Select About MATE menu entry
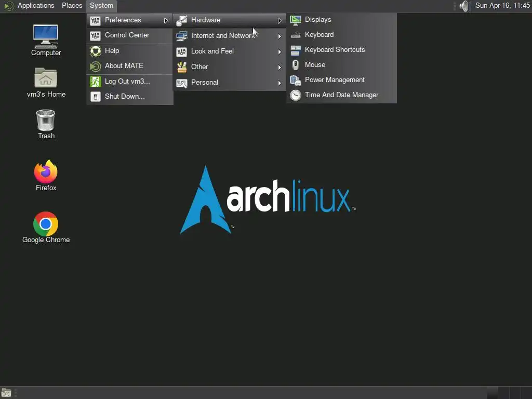This screenshot has width=532, height=399. (x=130, y=66)
